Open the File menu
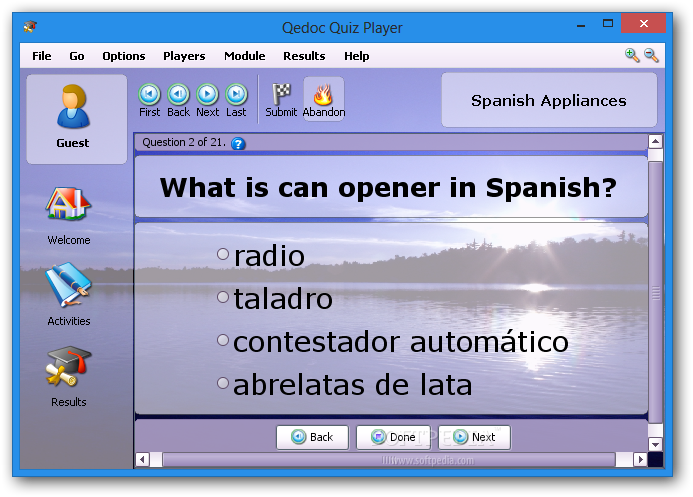 (x=42, y=56)
